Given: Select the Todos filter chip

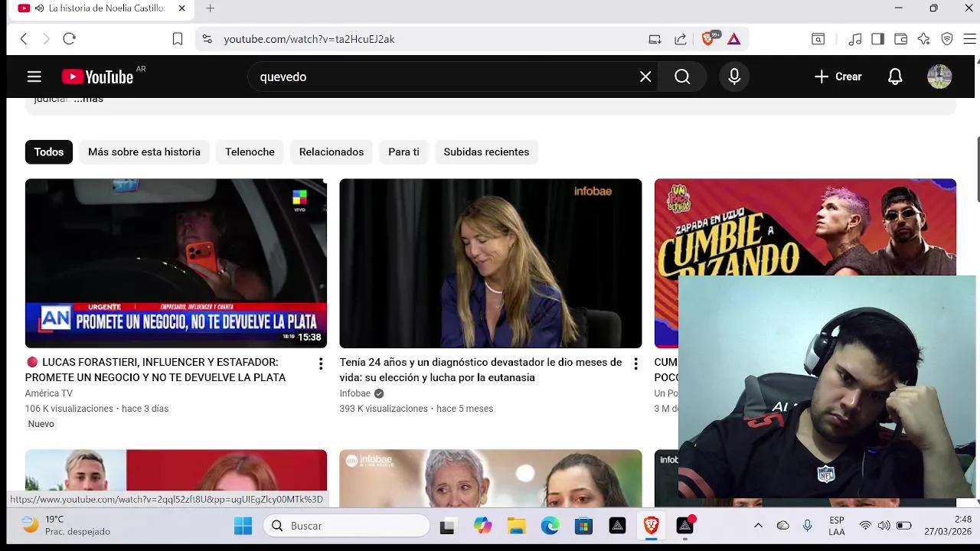Looking at the screenshot, I should tap(49, 152).
